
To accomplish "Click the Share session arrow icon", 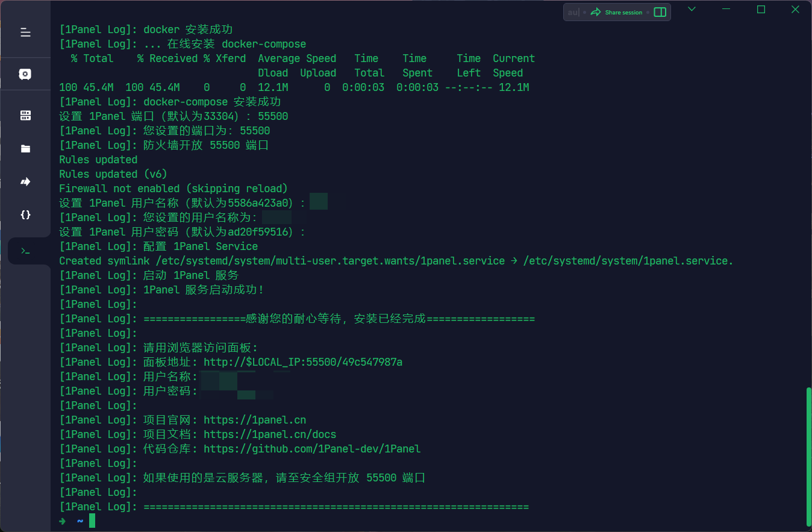I will coord(596,12).
